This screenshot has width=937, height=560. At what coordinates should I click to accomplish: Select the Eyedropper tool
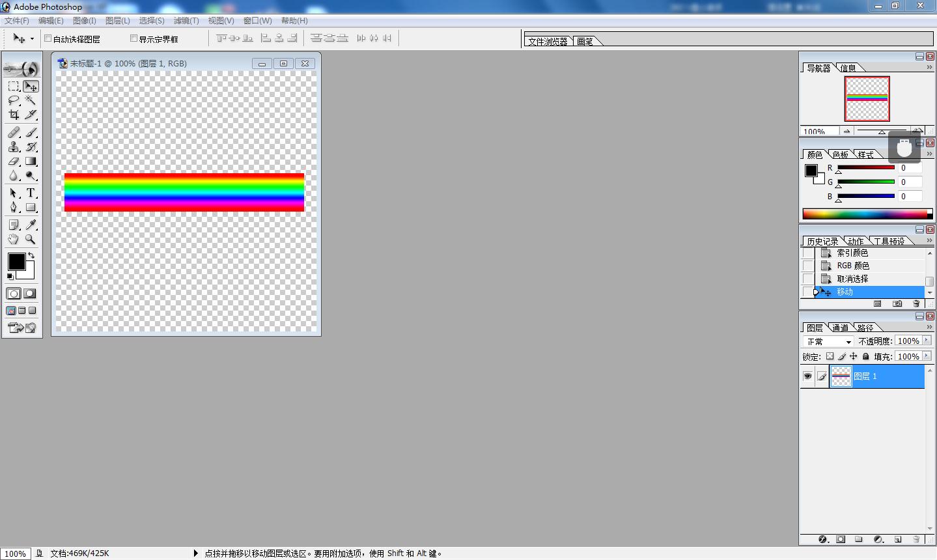pyautogui.click(x=31, y=225)
